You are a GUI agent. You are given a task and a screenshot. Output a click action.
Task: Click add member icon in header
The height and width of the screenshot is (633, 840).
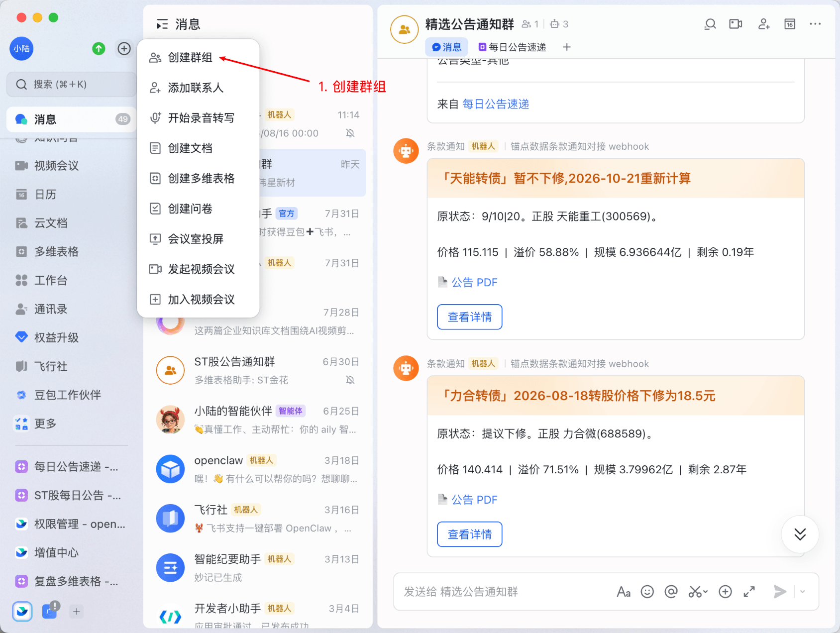click(764, 24)
